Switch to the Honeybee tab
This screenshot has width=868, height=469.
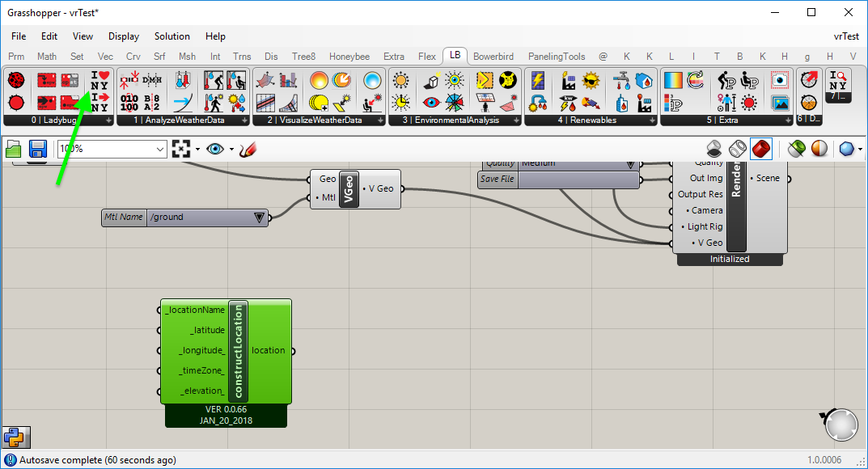point(349,57)
